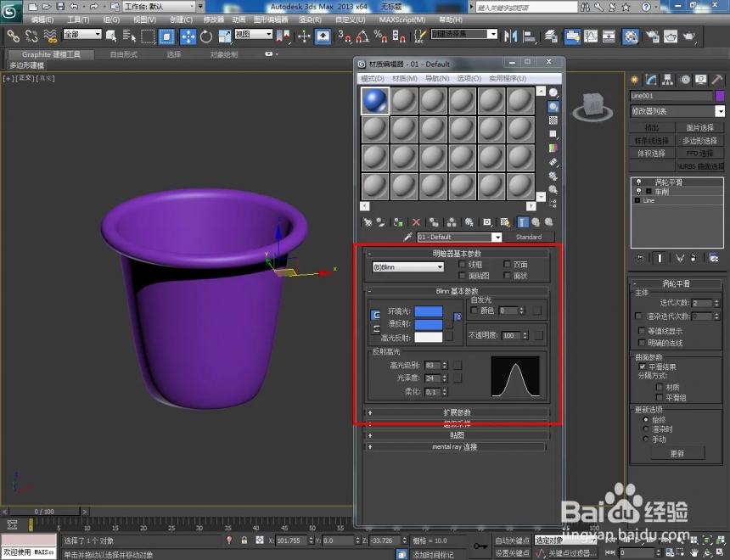Click the 高光反射 specular color swatch
The width and height of the screenshot is (730, 560).
pos(429,338)
